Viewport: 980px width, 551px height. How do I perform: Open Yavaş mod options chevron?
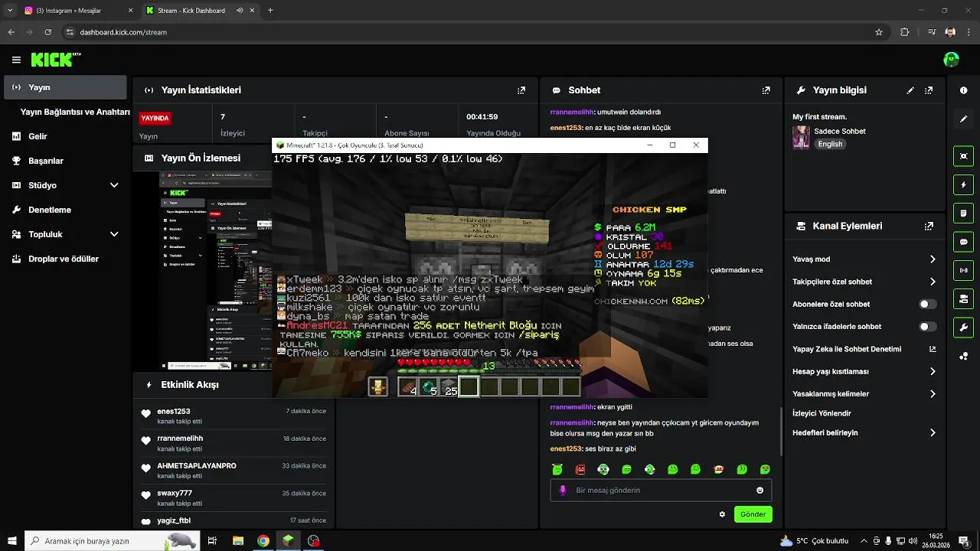tap(933, 259)
